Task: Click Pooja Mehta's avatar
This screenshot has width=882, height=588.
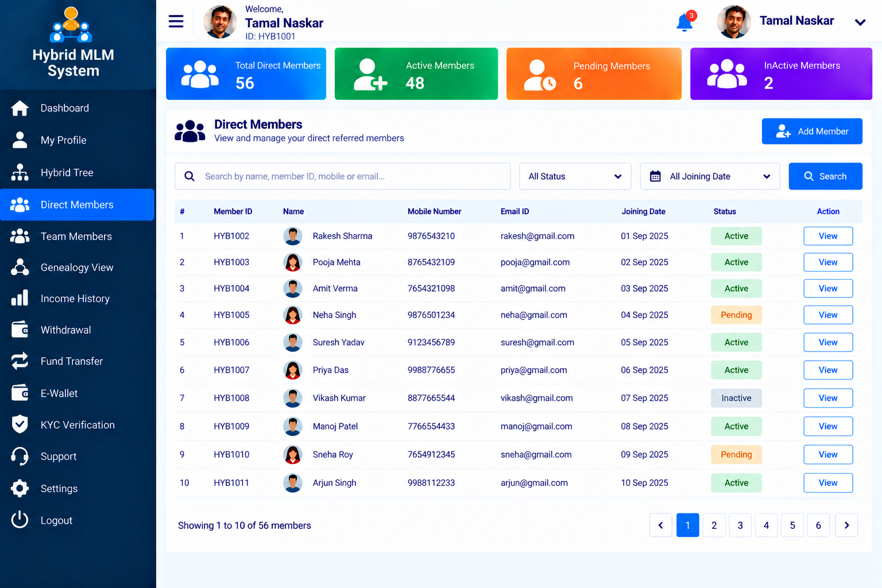Action: [x=293, y=262]
